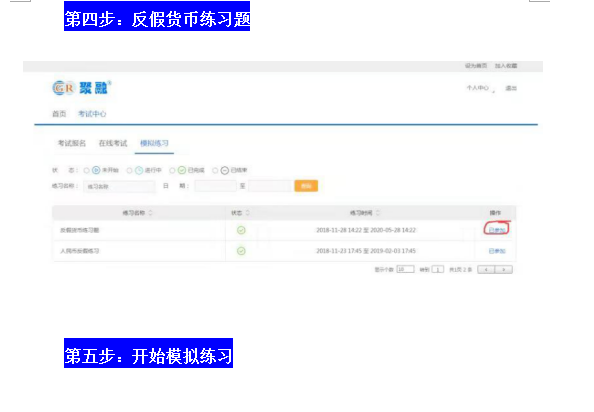Click the 已完成 green checkmark status icon
Image resolution: width=594 pixels, height=412 pixels.
point(182,170)
